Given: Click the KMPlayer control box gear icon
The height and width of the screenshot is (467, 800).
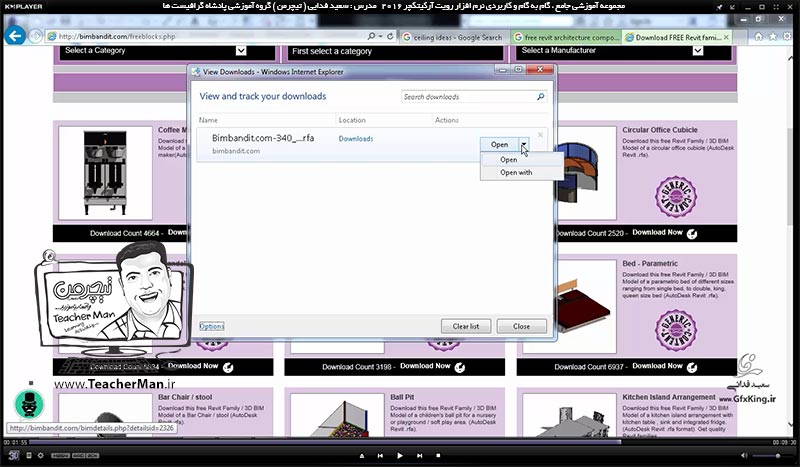Looking at the screenshot, I should pos(40,455).
